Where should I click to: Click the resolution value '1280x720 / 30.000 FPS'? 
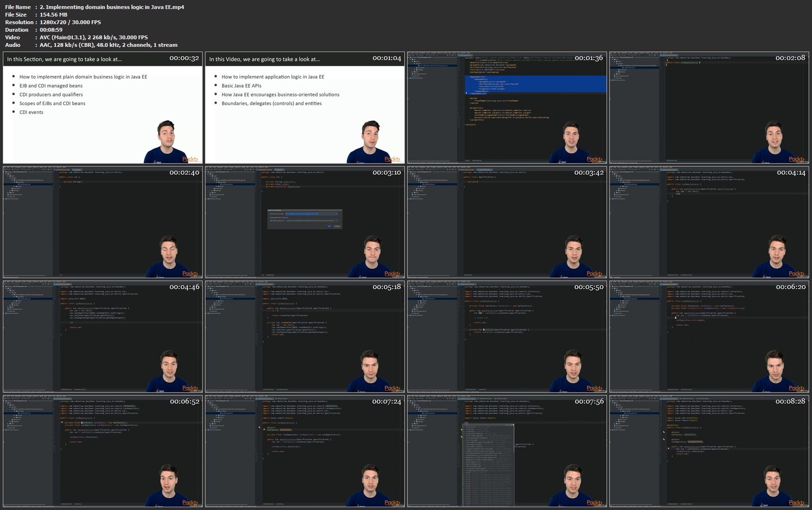(70, 22)
